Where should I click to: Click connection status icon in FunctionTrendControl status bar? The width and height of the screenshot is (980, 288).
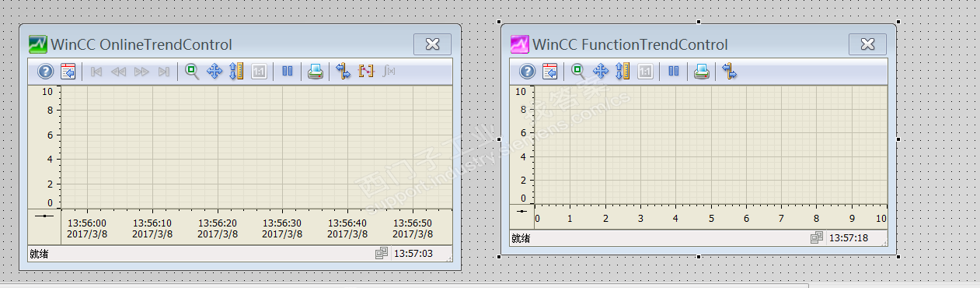click(816, 237)
